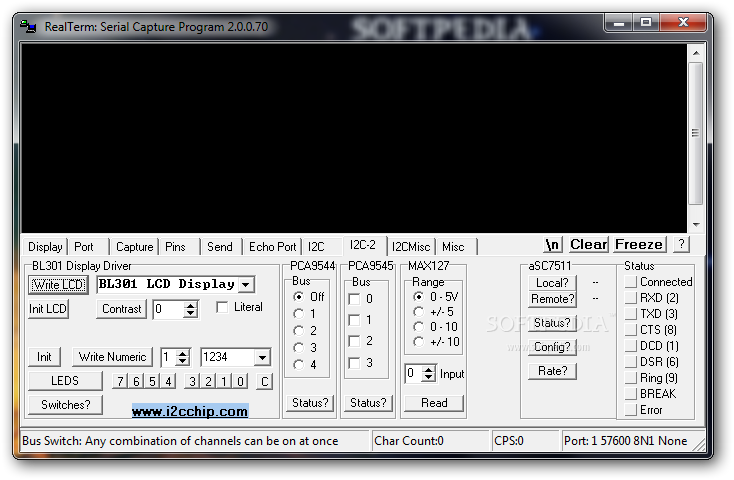Freeze the terminal display

639,244
